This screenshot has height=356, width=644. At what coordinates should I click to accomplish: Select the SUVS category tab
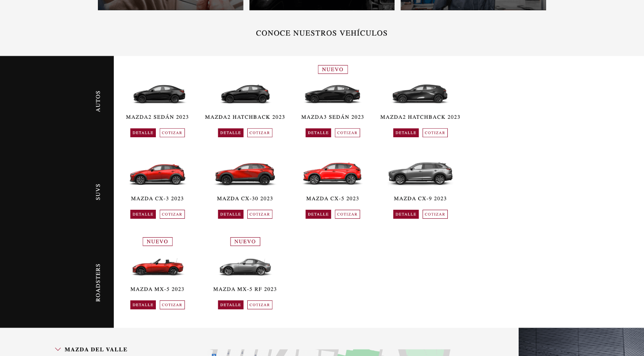pyautogui.click(x=98, y=192)
